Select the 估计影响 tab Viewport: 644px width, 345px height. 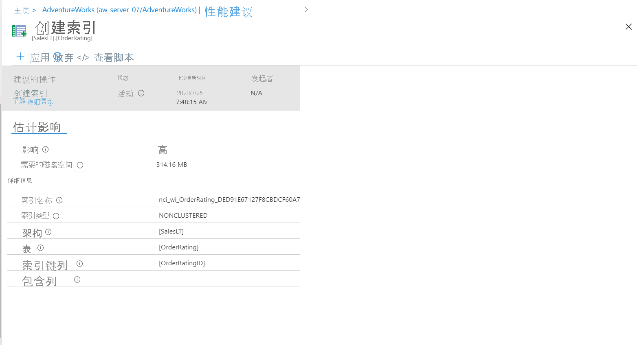pos(37,127)
